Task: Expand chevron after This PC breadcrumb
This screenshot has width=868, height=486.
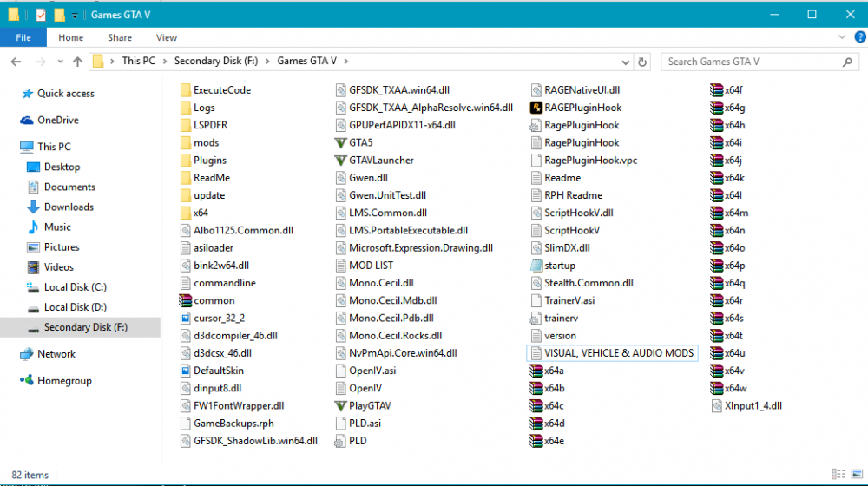Action: [x=164, y=62]
